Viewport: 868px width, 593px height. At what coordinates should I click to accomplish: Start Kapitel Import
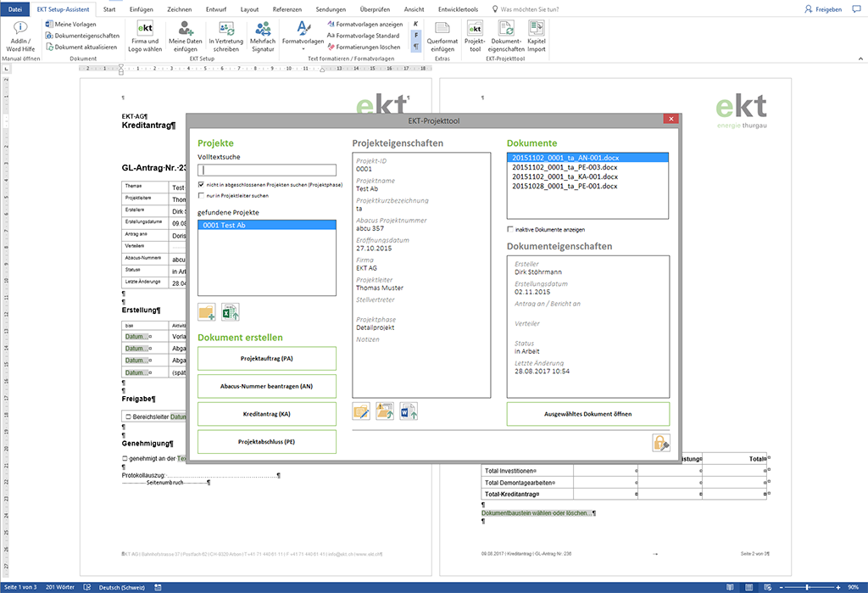tap(537, 36)
